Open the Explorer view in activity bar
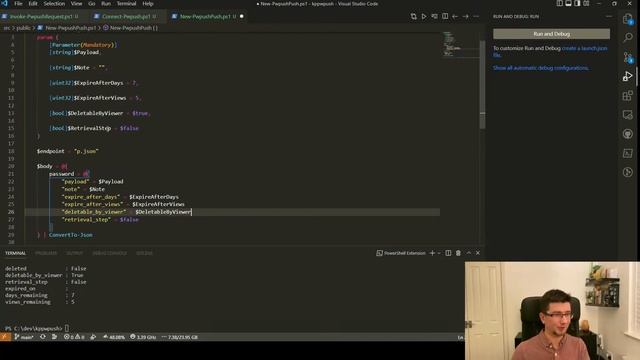 (x=627, y=18)
